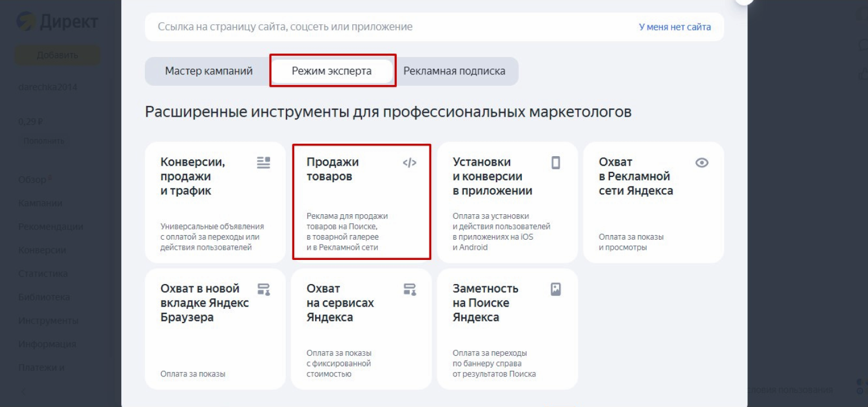The width and height of the screenshot is (868, 407).
Task: Choose Охват в новой вкладке Яндекс Браузера
Action: pyautogui.click(x=215, y=329)
